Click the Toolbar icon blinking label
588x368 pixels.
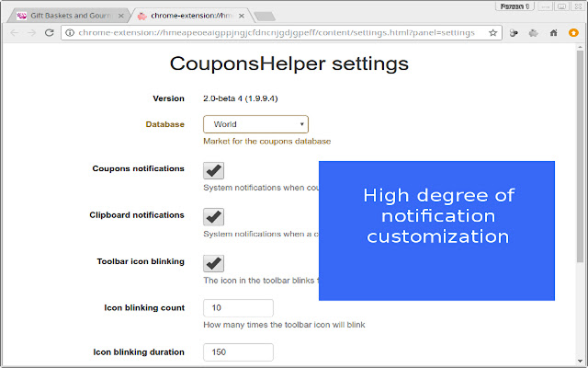click(x=141, y=261)
